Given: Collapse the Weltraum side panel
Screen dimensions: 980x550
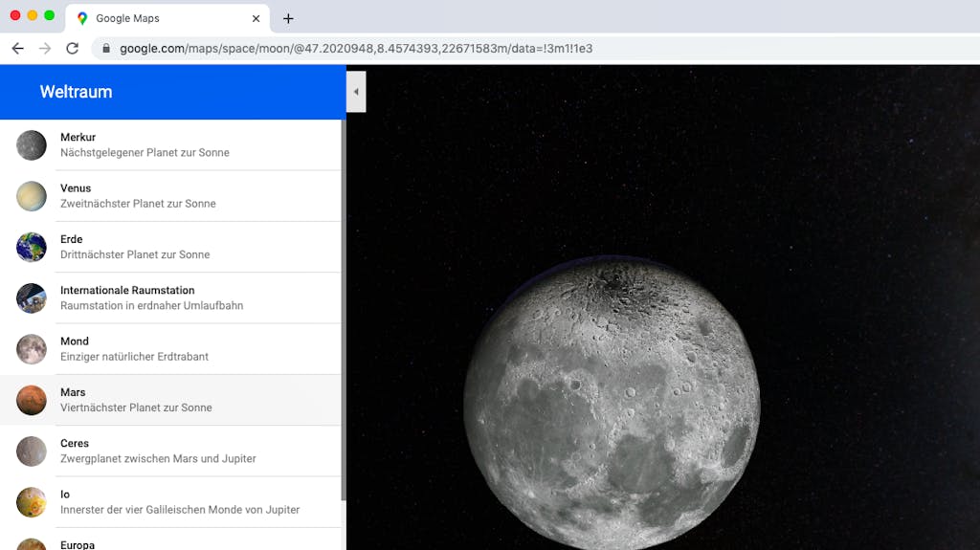Looking at the screenshot, I should click(x=356, y=92).
